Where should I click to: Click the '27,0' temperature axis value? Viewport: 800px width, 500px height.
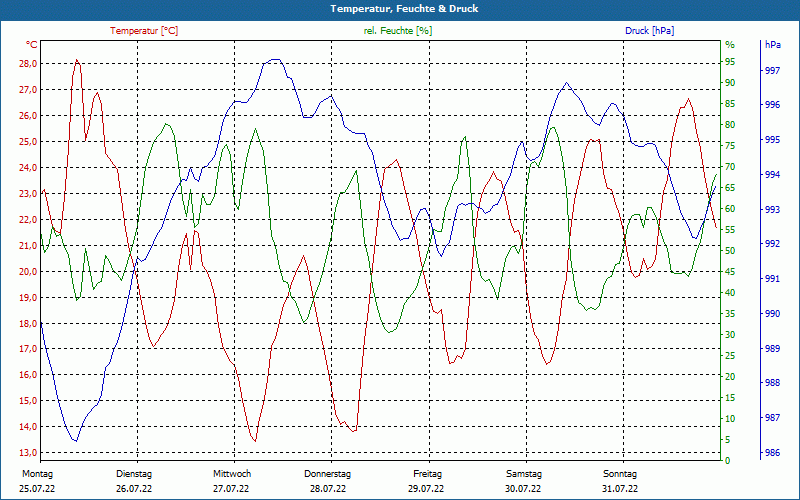pyautogui.click(x=28, y=90)
